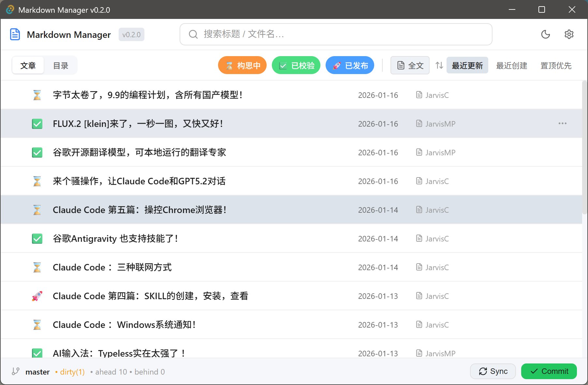Click the green check on 谷歌Antigravity article

tap(37, 239)
